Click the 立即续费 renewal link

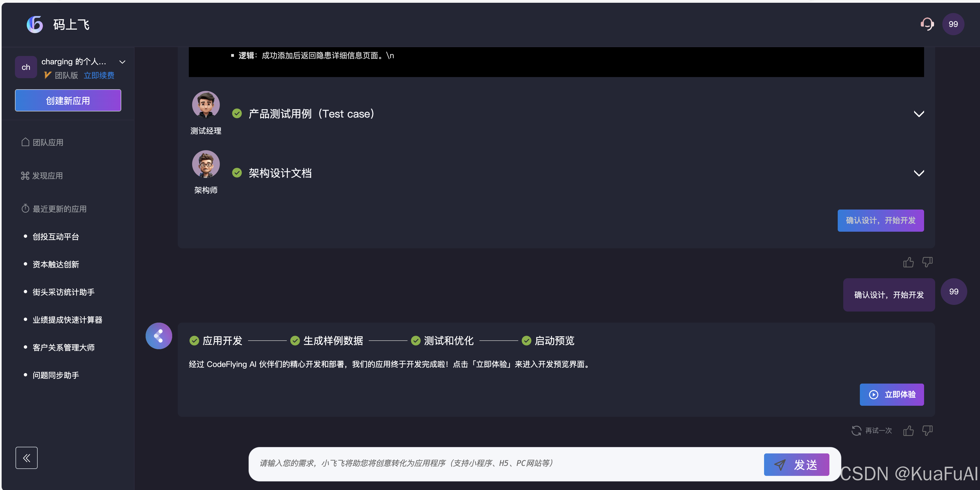point(99,75)
